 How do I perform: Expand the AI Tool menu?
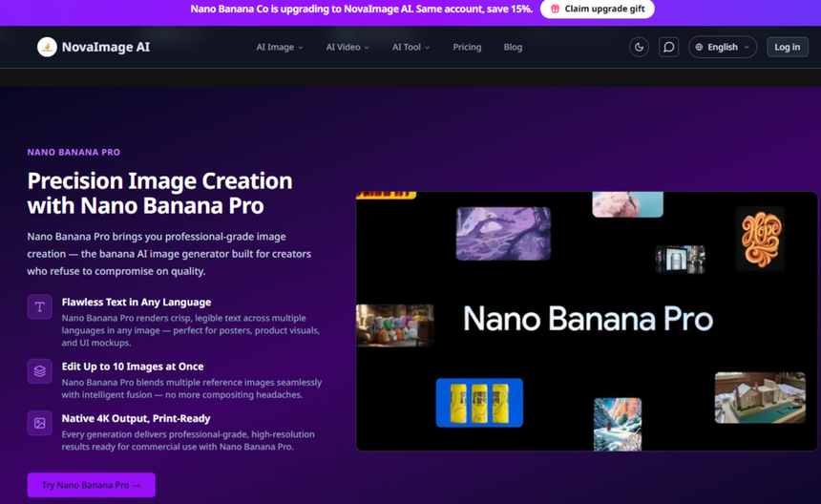(411, 47)
